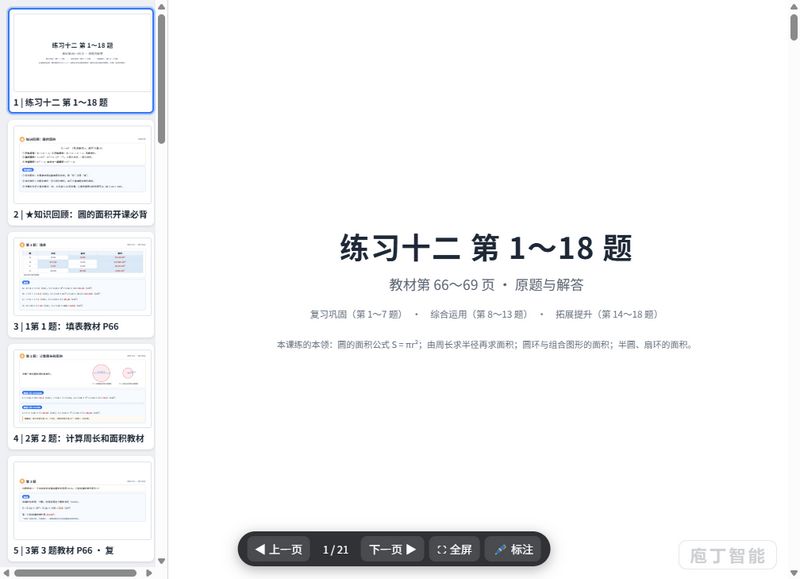This screenshot has width=800, height=579.
Task: Click the 本课练的本领 description line
Action: 485,344
